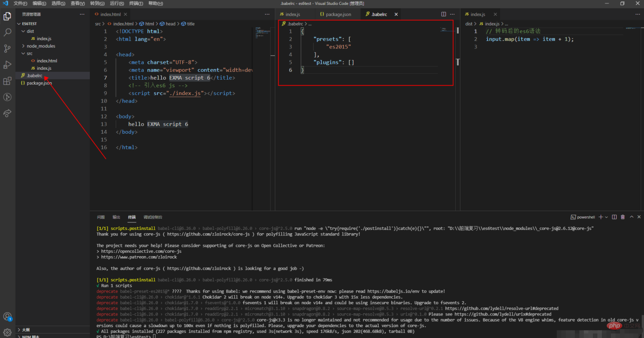Collapse the dist folder
This screenshot has height=338, width=644.
click(x=30, y=31)
